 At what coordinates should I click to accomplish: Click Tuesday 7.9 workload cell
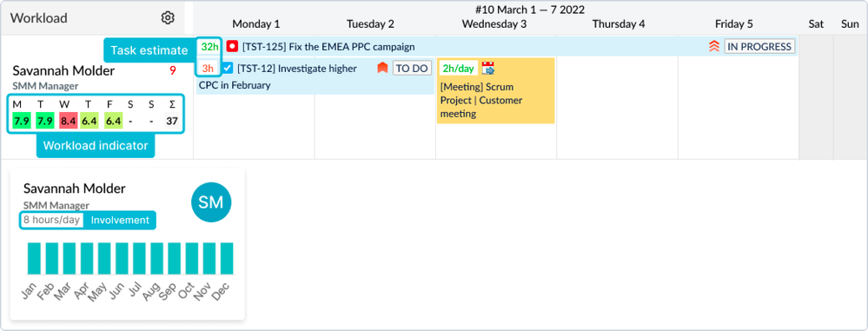point(45,121)
